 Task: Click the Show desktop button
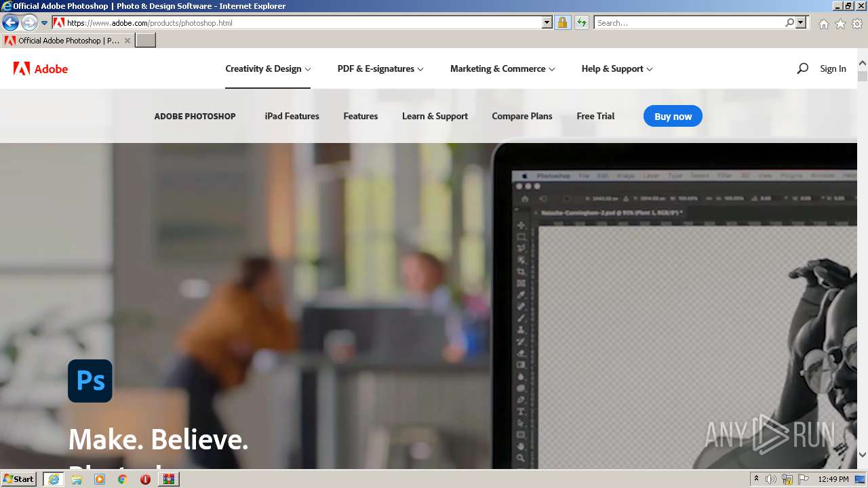click(861, 479)
